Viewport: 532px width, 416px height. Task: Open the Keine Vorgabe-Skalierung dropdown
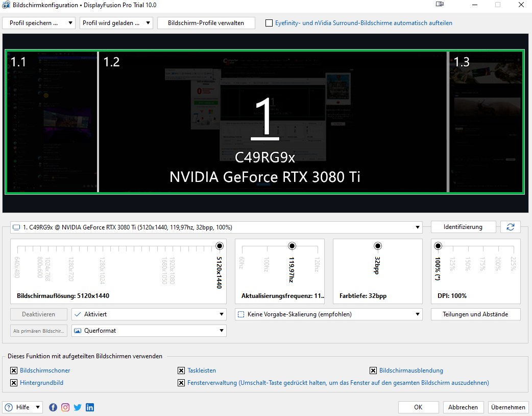pyautogui.click(x=328, y=314)
